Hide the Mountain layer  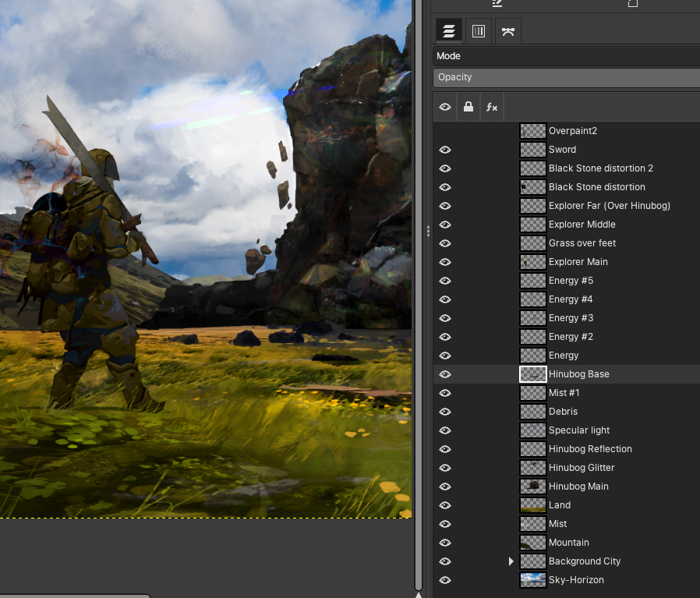click(x=445, y=543)
